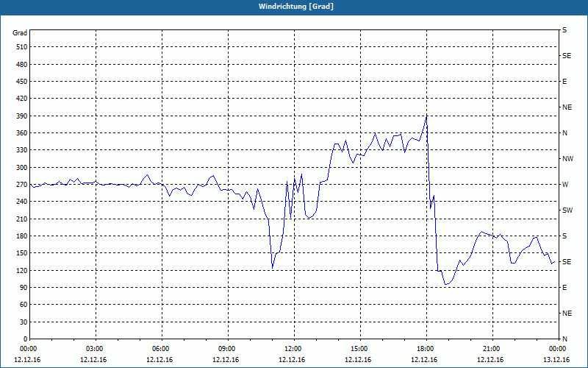This screenshot has width=588, height=368.
Task: Click the 120 value on the left axis
Action: point(22,270)
